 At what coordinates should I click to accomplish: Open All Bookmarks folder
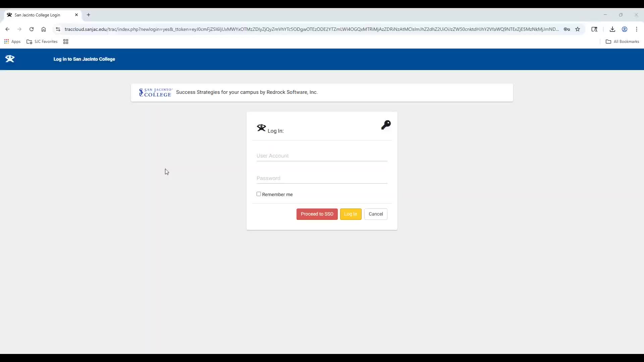pyautogui.click(x=623, y=42)
